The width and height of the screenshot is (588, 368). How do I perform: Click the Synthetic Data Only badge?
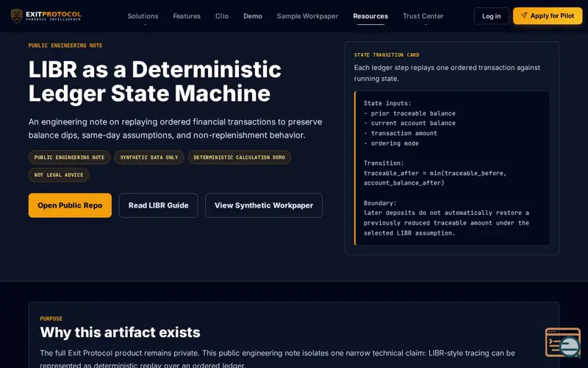click(x=149, y=158)
